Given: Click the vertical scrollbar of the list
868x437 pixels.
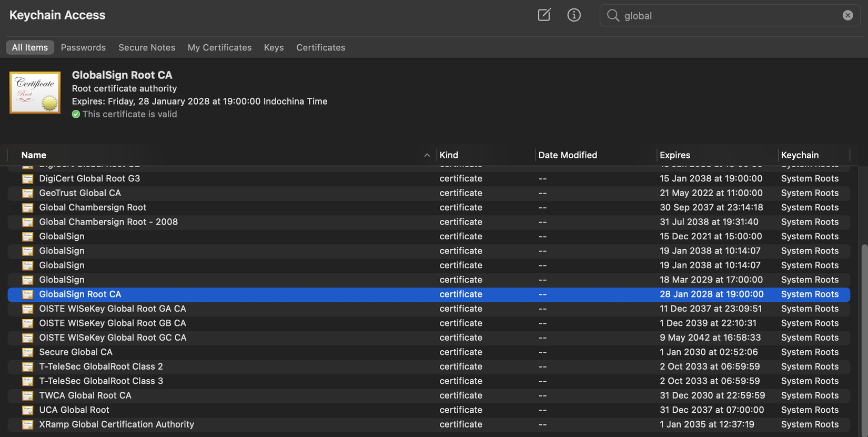Looking at the screenshot, I should coord(863,337).
